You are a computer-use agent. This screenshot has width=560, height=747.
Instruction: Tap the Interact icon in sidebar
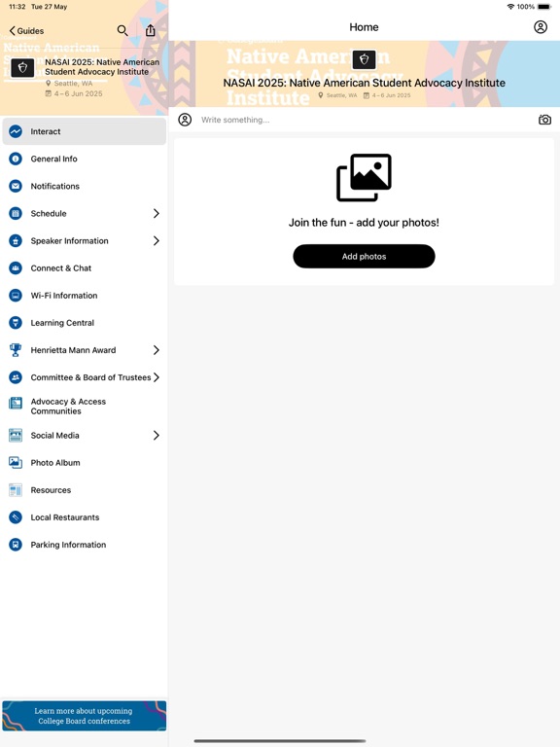[x=16, y=131]
